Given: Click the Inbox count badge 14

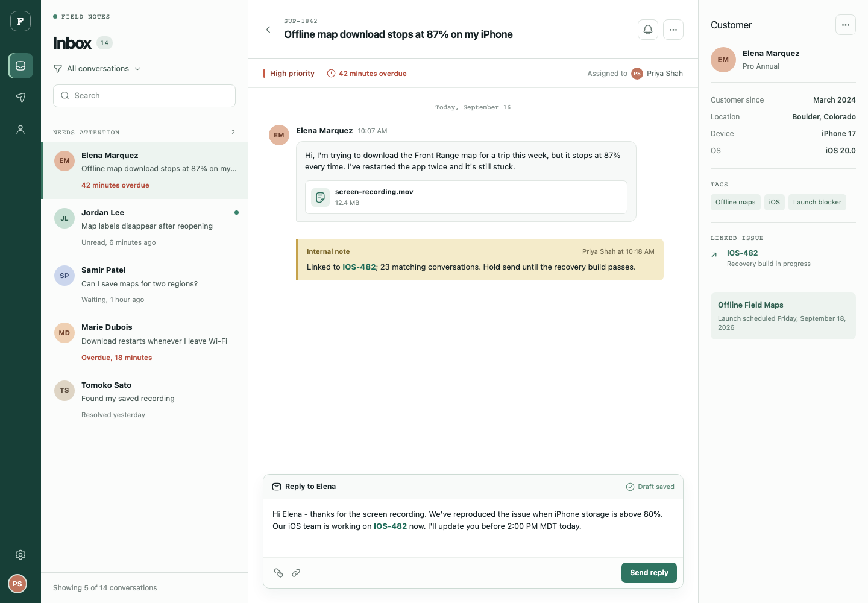Looking at the screenshot, I should coord(105,43).
